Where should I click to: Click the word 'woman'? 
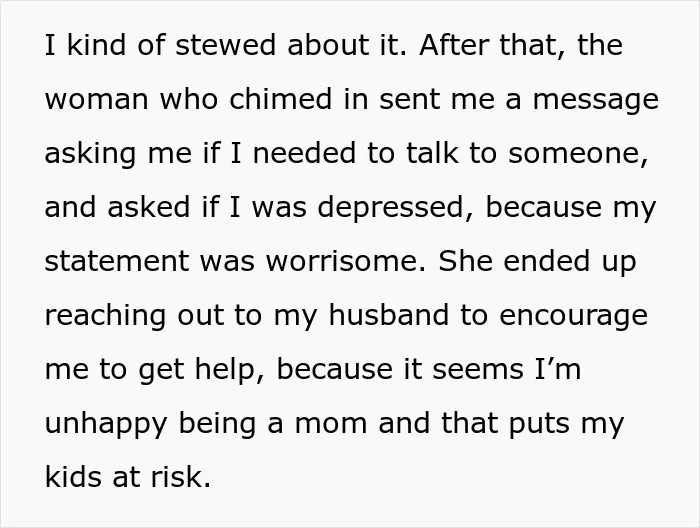click(x=96, y=99)
